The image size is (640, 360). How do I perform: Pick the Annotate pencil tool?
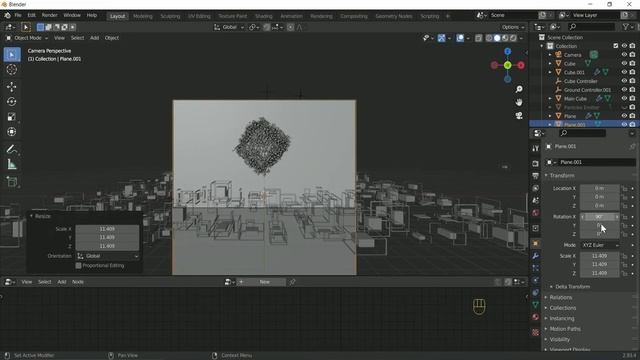[12, 149]
